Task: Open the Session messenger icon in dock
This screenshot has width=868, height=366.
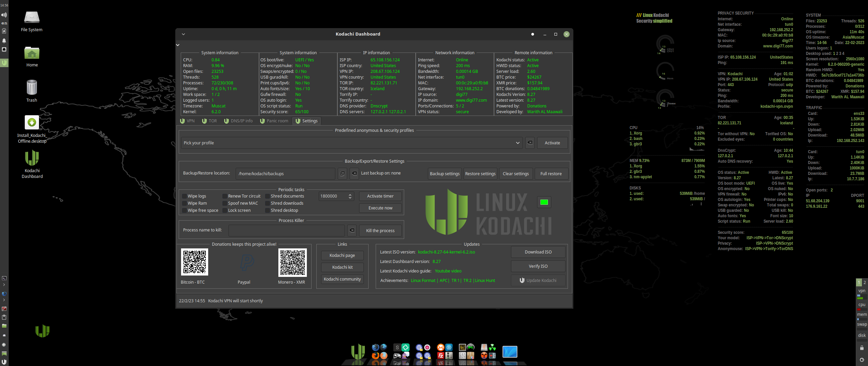Action: pos(397,347)
